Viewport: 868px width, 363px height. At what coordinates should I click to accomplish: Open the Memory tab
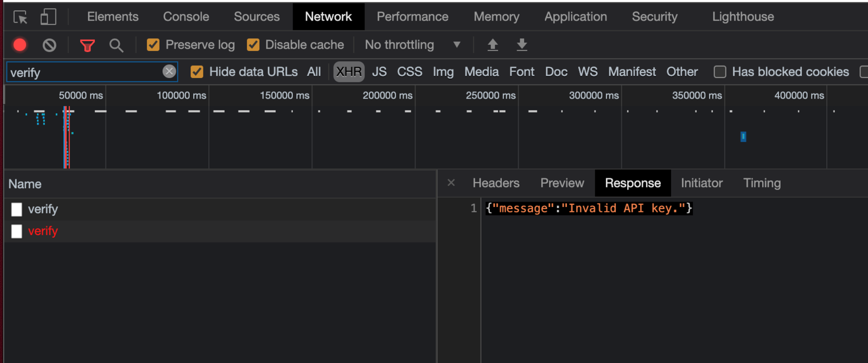[x=496, y=17]
